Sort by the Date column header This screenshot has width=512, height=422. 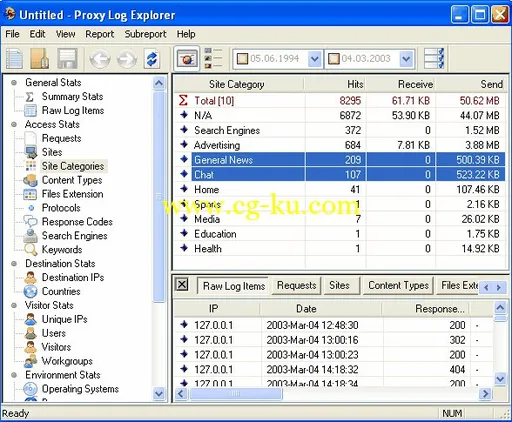(321, 309)
